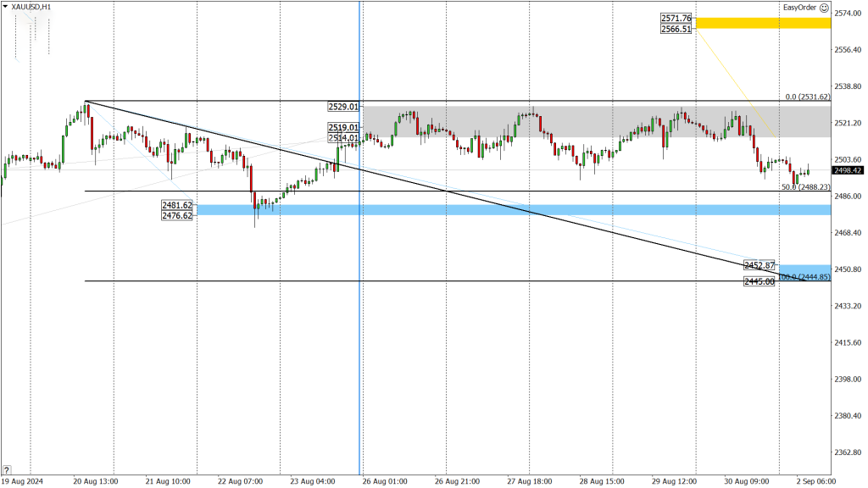Click the 2445.00 price label
Screen dimensions: 868x488
click(x=759, y=281)
